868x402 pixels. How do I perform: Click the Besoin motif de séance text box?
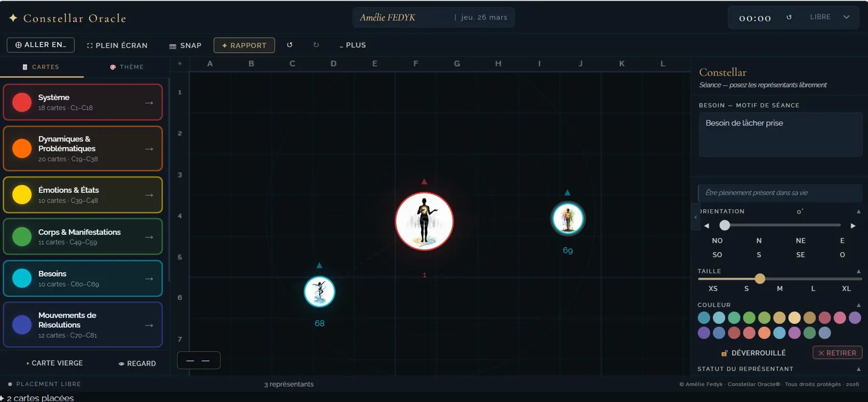pyautogui.click(x=781, y=134)
